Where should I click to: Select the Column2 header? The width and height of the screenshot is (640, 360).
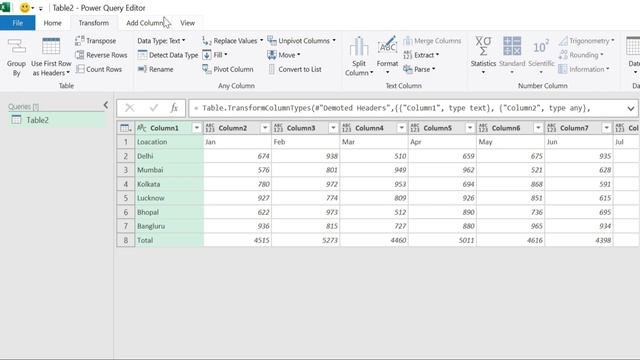tap(233, 128)
